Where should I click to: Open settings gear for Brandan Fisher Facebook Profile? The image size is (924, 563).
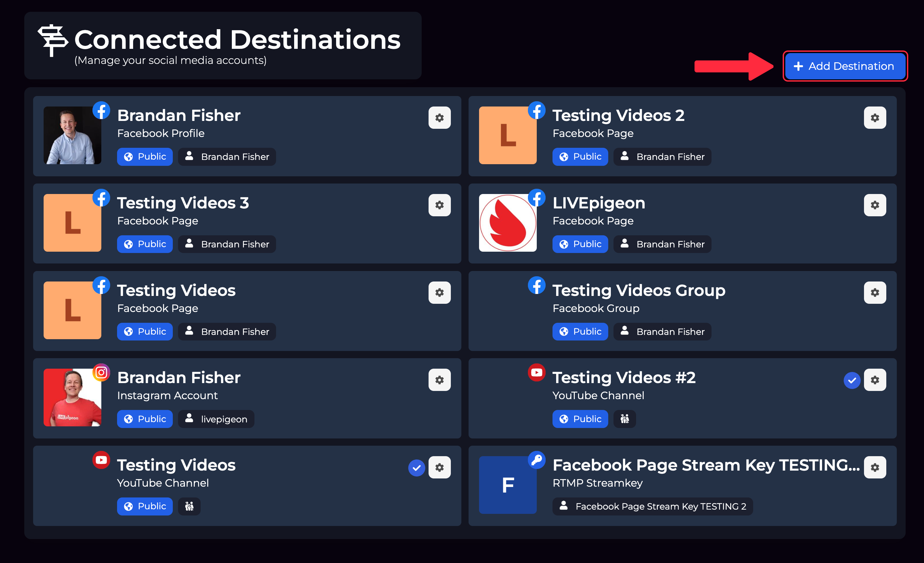pyautogui.click(x=439, y=118)
